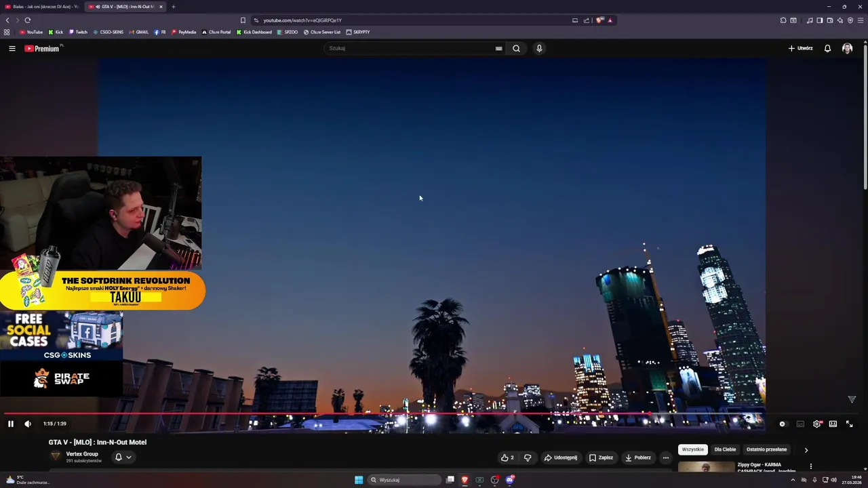Image resolution: width=868 pixels, height=488 pixels.
Task: Share this page icon in address bar
Action: [x=586, y=20]
